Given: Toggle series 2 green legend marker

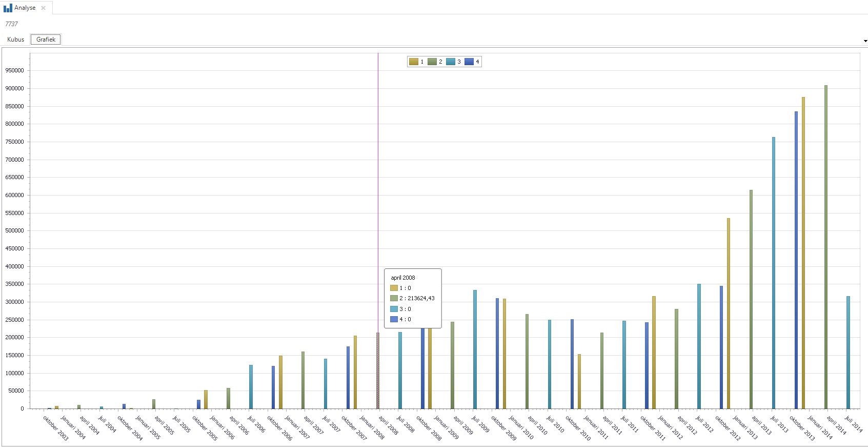Looking at the screenshot, I should coord(432,62).
